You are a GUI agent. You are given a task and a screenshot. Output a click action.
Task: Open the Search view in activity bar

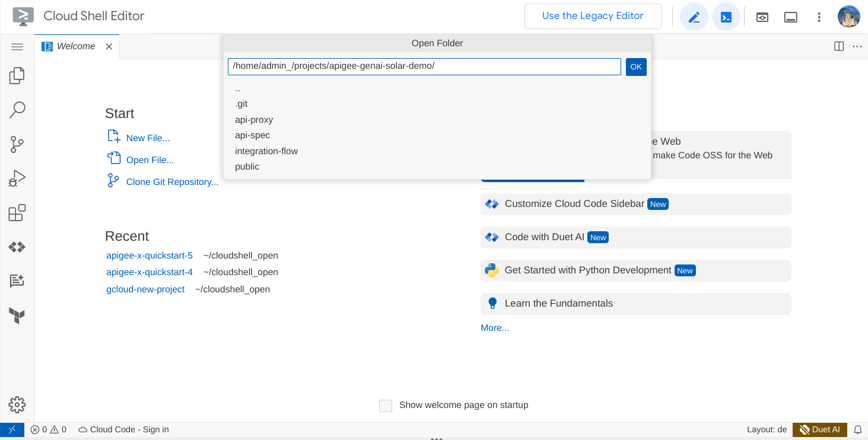click(x=17, y=110)
